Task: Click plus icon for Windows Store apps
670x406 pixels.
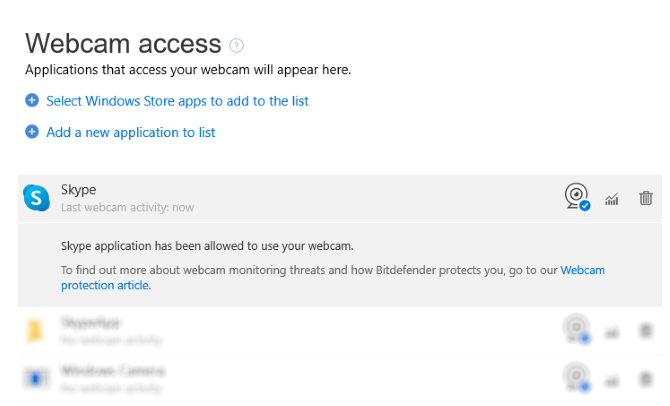Action: pyautogui.click(x=32, y=101)
